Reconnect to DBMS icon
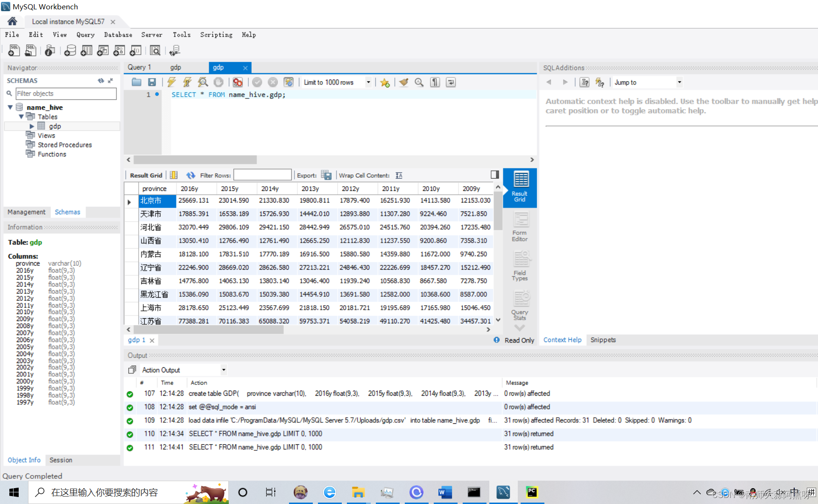The image size is (818, 504). coord(175,50)
